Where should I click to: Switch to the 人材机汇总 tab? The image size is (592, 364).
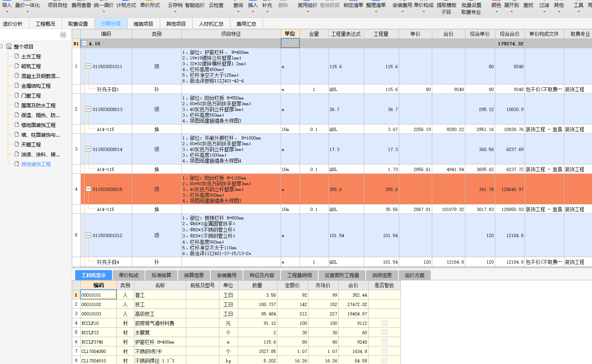tap(211, 24)
